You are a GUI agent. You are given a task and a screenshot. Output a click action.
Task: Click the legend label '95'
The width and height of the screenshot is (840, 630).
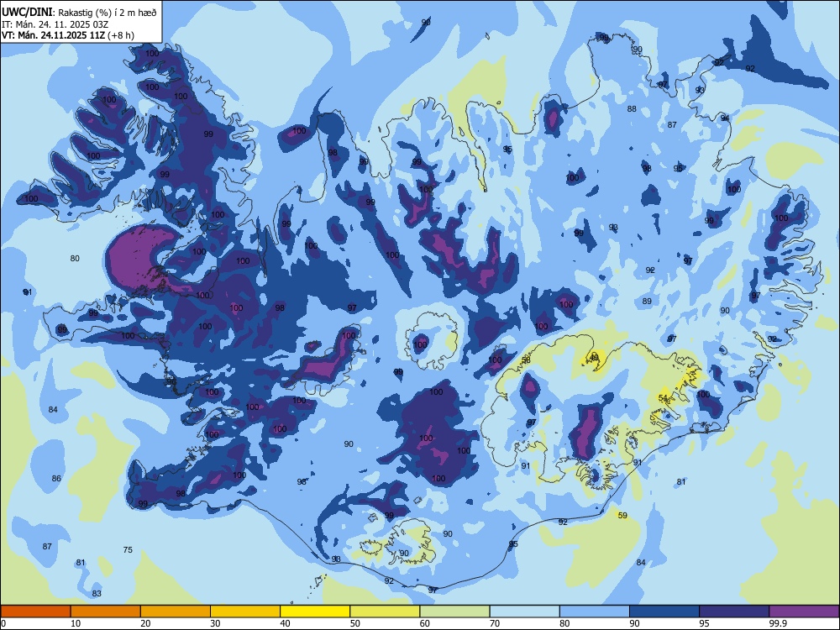704,623
